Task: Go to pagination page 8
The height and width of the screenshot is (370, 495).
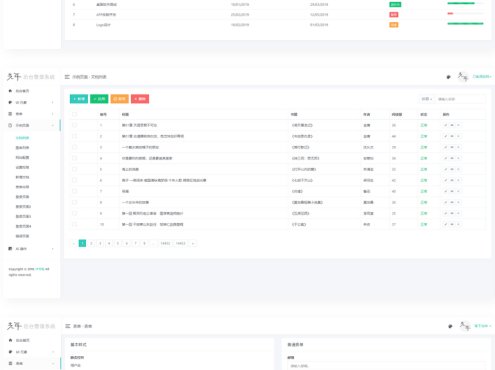Action: [144, 243]
